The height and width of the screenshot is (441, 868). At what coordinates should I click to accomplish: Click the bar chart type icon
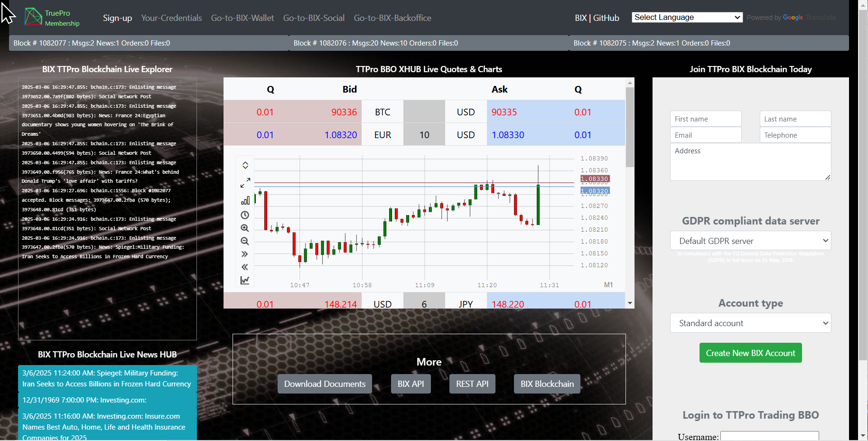245,200
